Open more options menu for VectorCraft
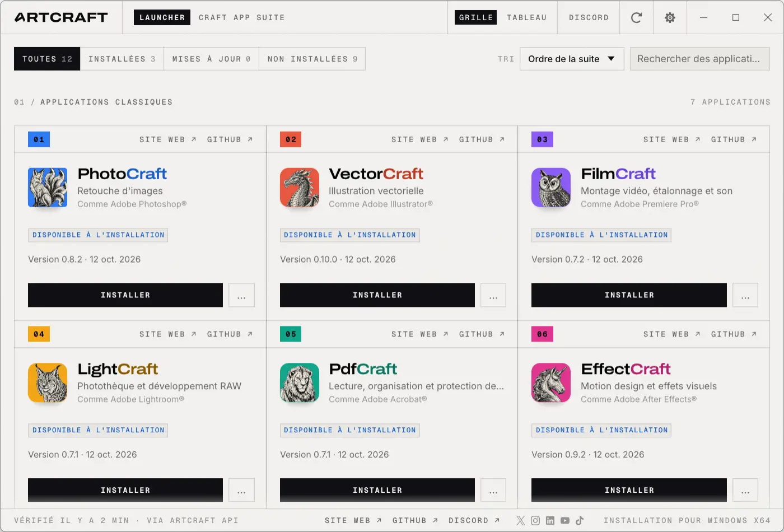Screen dimensions: 784x532 (x=493, y=295)
